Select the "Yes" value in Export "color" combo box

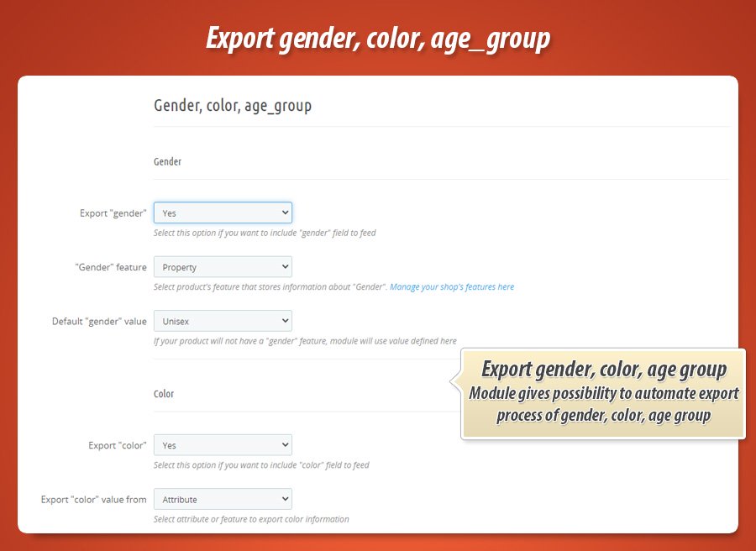tap(210, 444)
